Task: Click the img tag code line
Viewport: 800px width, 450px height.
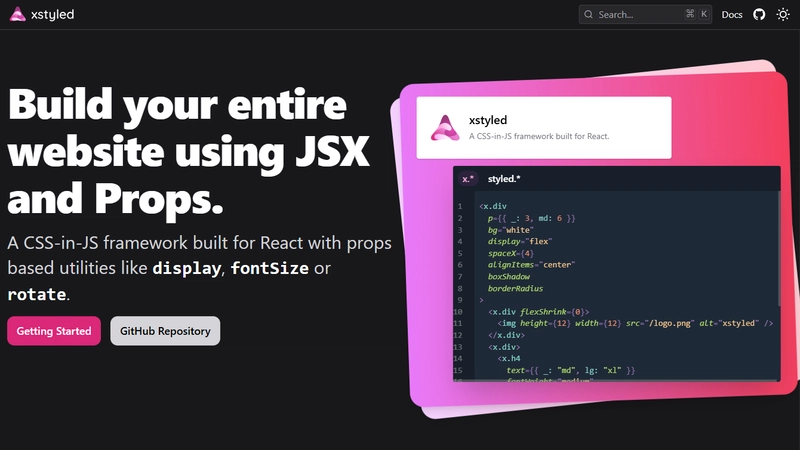Action: tap(635, 323)
